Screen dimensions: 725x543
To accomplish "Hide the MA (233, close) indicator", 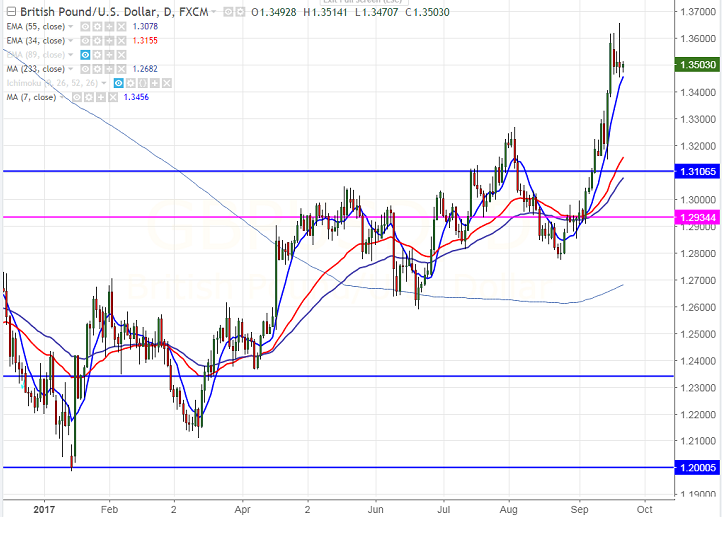I will pos(85,69).
